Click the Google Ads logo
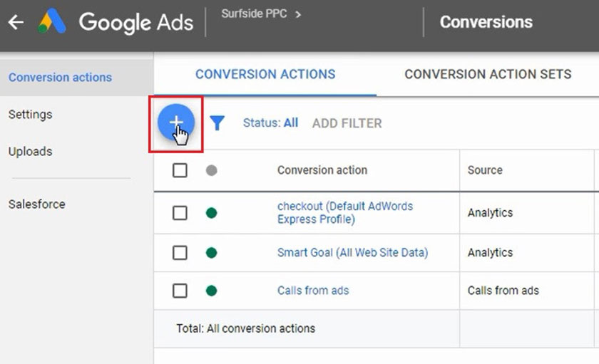This screenshot has height=364, width=599. click(52, 22)
